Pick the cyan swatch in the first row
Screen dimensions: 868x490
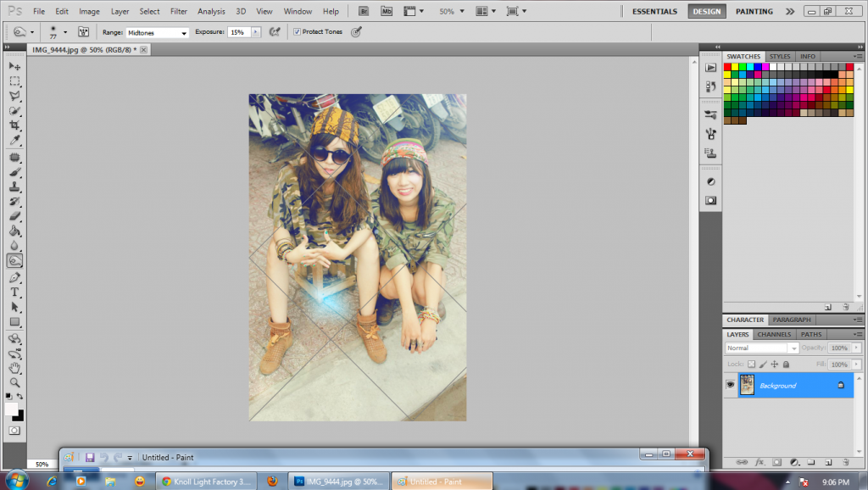coord(750,67)
